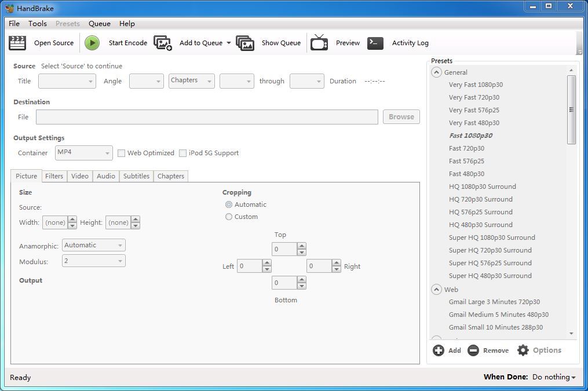This screenshot has width=588, height=391.
Task: Switch to the Picture tab
Action: click(x=26, y=176)
